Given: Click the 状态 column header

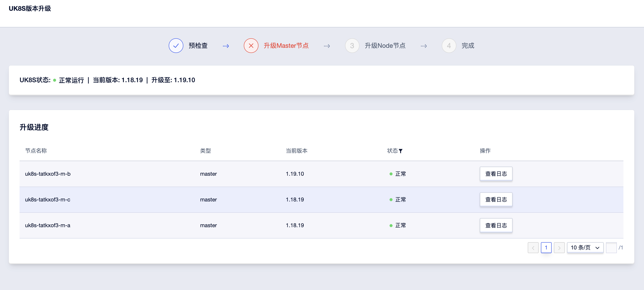Looking at the screenshot, I should [x=392, y=151].
